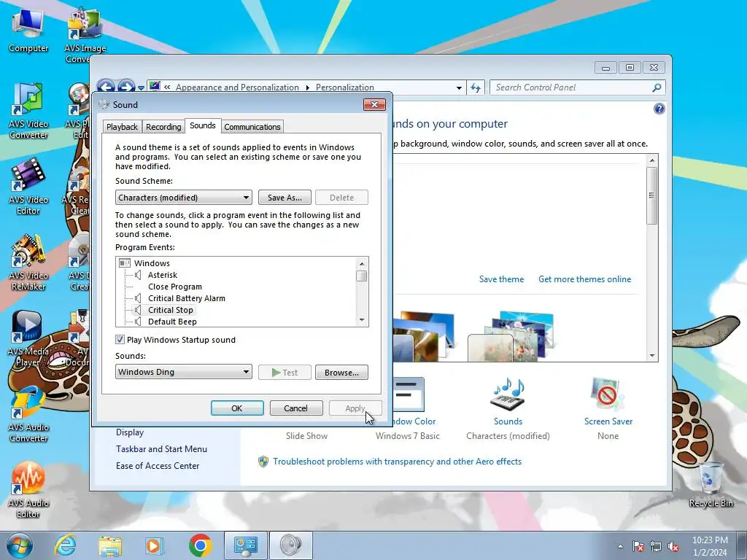Click the Action Center flag icon

(638, 547)
